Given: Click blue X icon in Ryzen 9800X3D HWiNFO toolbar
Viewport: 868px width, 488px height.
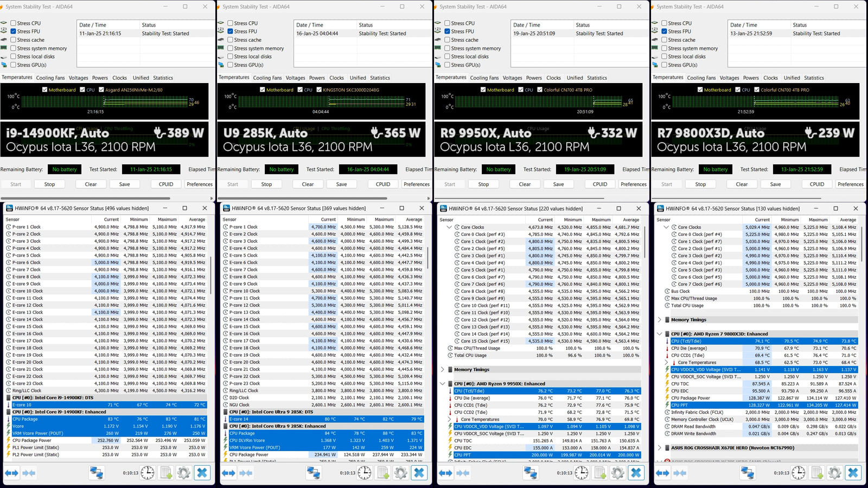Looking at the screenshot, I should coord(853,473).
